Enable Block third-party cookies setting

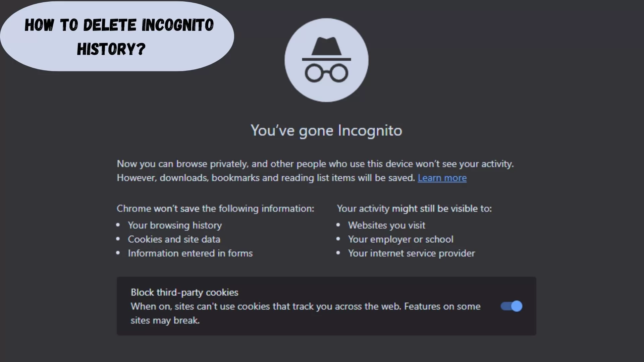point(511,306)
